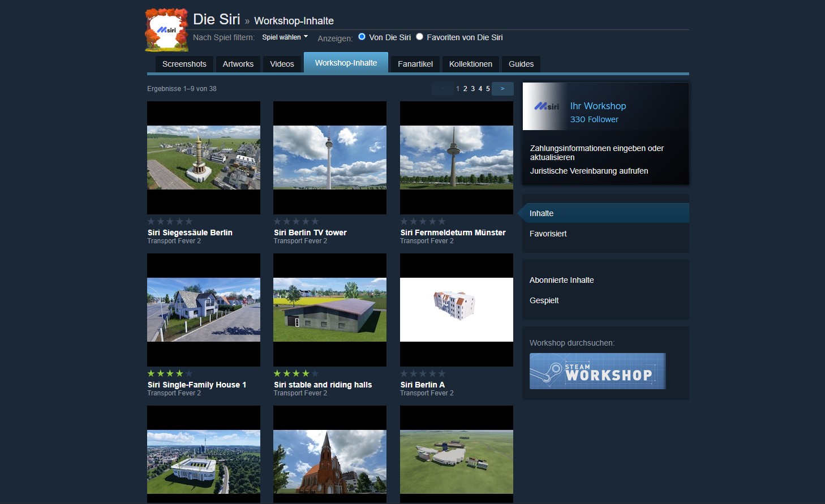Open Siri Siegessäule Berlin thumbnail
This screenshot has width=825, height=504.
(x=204, y=157)
